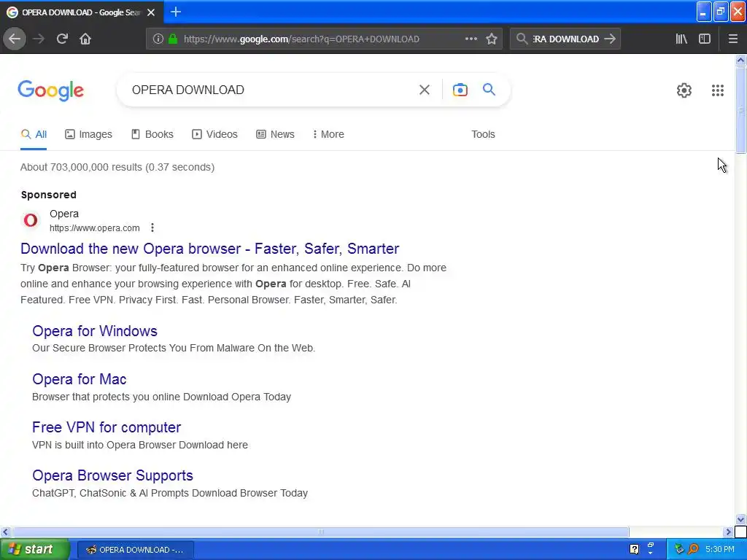The height and width of the screenshot is (560, 747).
Task: Select OPERA DOWNLOAD taskbar window button
Action: pos(135,550)
